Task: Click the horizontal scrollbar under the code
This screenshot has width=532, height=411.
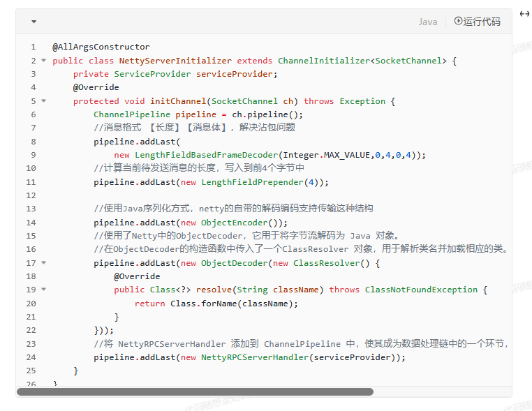Action: tap(195, 392)
